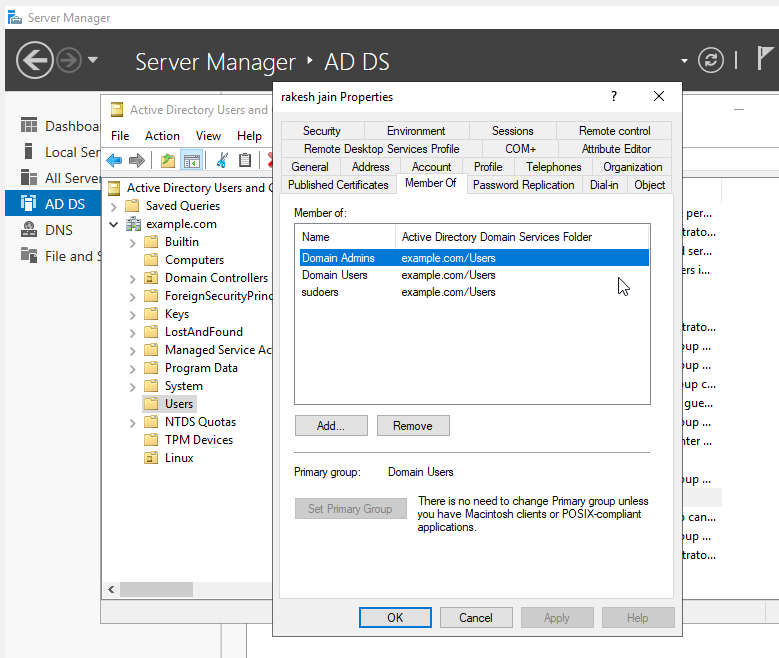Click the horizontal scrollbar left arrow in tree
779x658 pixels.
111,589
